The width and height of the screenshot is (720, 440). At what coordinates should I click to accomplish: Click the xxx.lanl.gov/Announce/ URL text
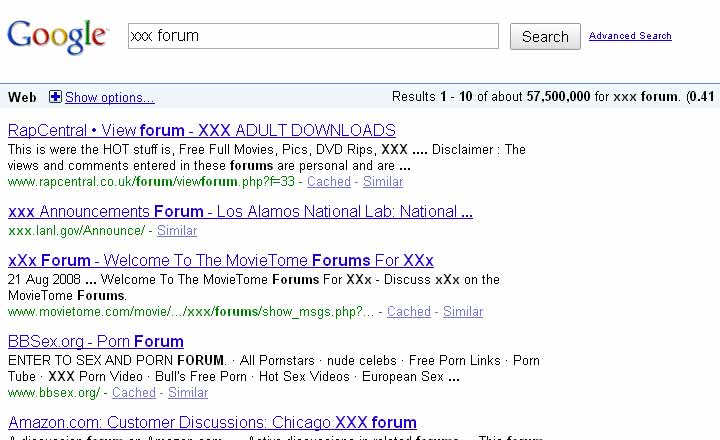[x=76, y=231]
